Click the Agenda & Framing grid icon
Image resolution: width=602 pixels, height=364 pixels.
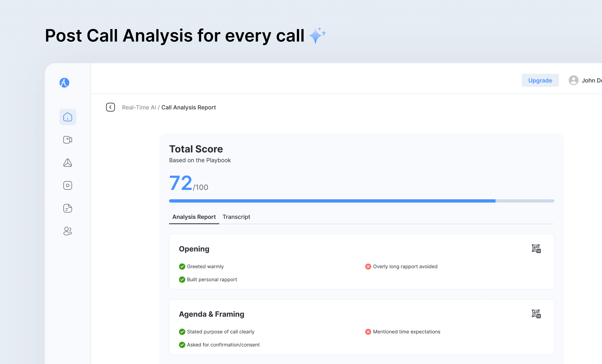[x=536, y=314]
